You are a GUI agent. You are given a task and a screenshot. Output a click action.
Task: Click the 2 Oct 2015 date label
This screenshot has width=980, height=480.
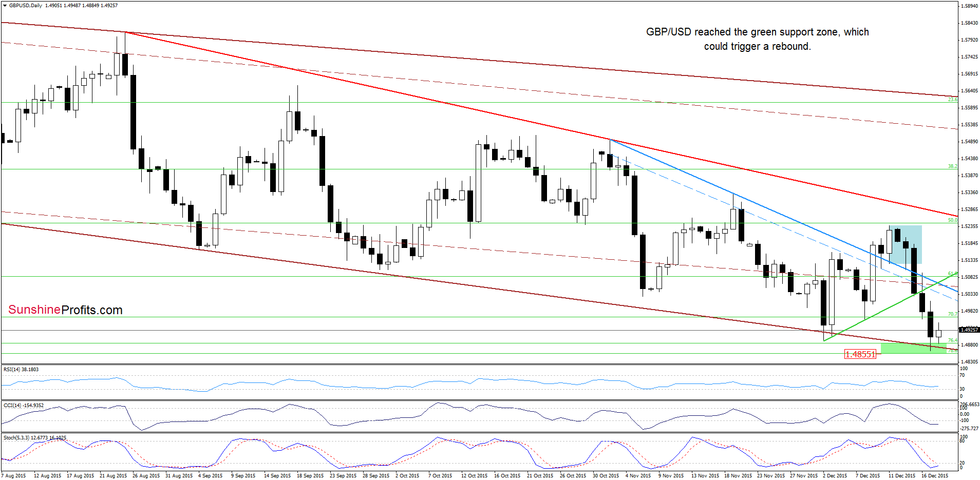(407, 476)
